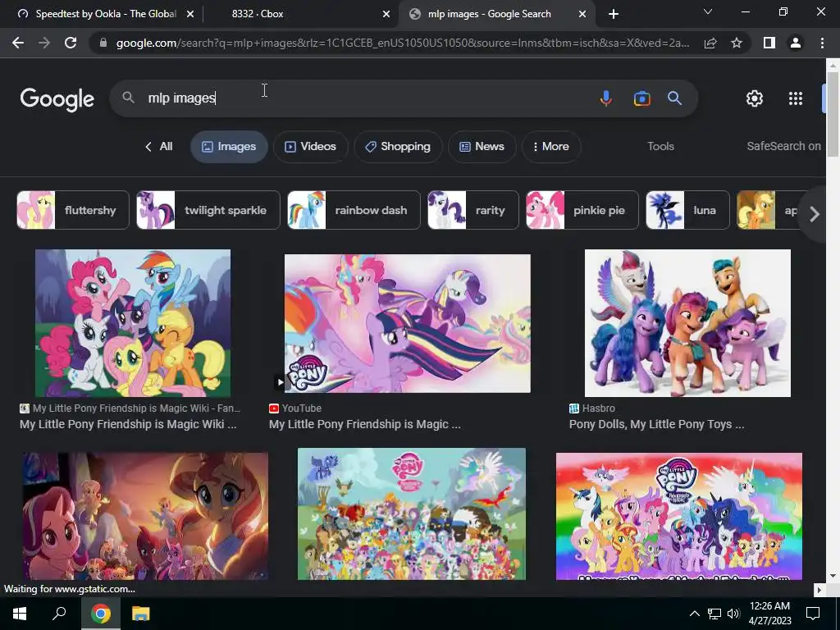
Task: Open YouTube My Little Pony result title
Action: (364, 424)
